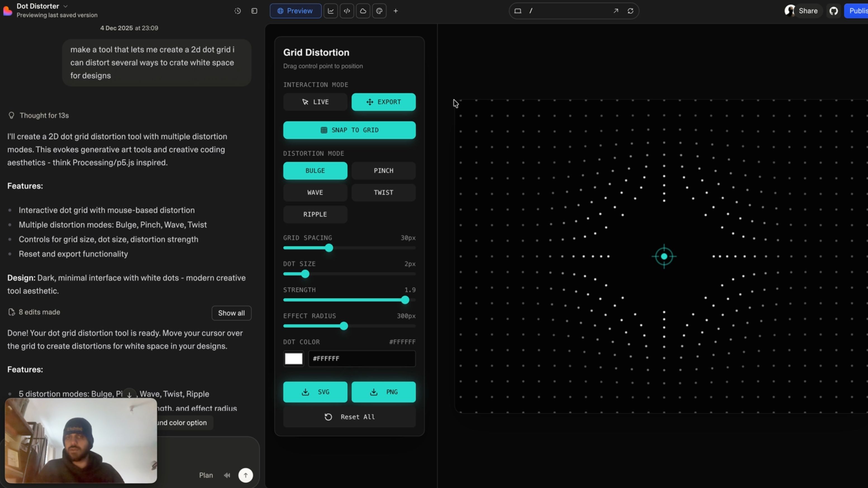Open the analytics chart icon tab

[x=330, y=11]
